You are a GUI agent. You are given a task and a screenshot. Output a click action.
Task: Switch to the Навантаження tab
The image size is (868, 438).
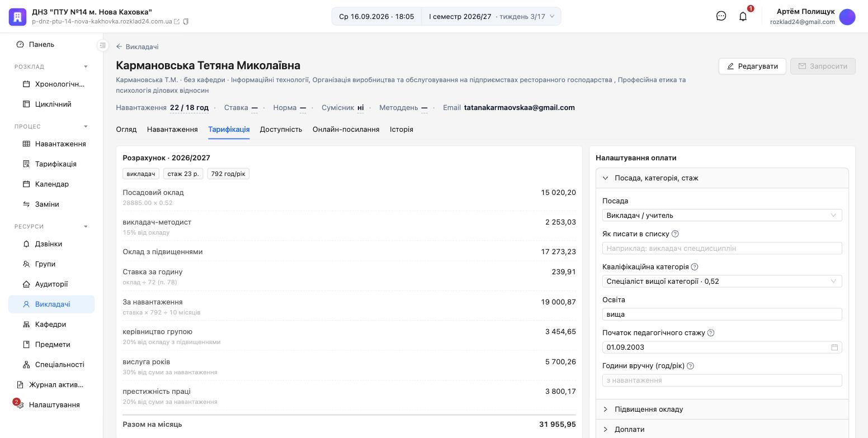click(172, 130)
